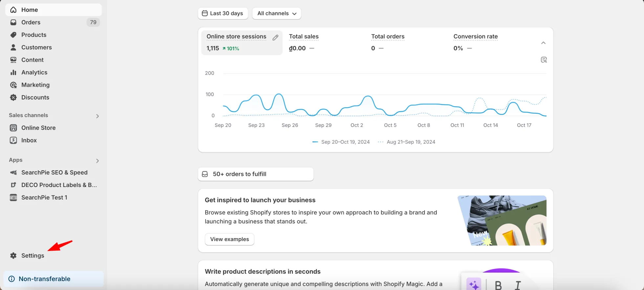644x290 pixels.
Task: Click the Analytics bar chart icon
Action: coord(13,72)
